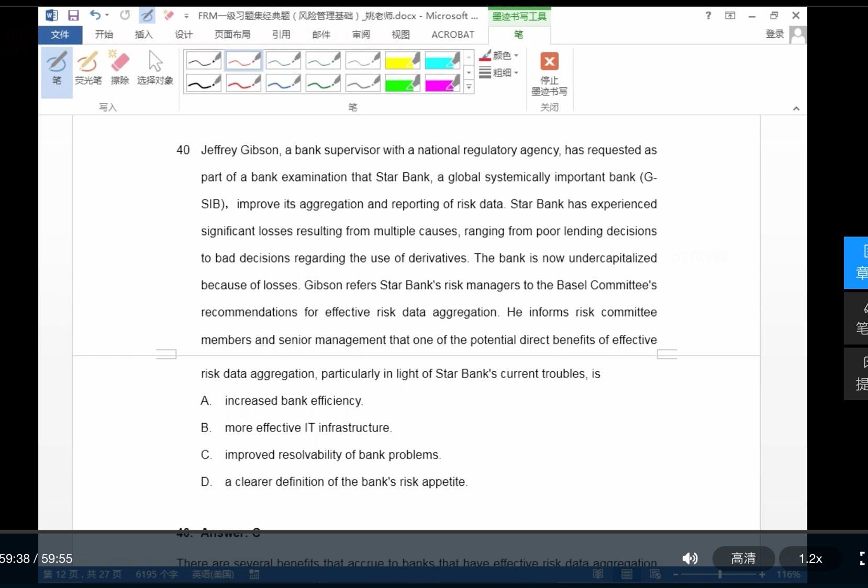This screenshot has height=588, width=868.
Task: Redo the last action
Action: click(125, 15)
